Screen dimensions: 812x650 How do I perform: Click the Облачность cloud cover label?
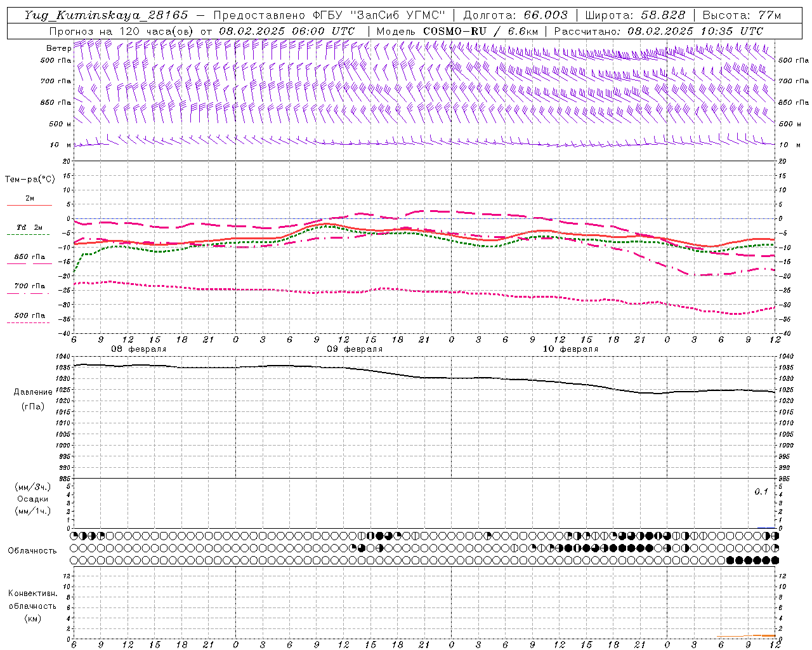coord(32,550)
